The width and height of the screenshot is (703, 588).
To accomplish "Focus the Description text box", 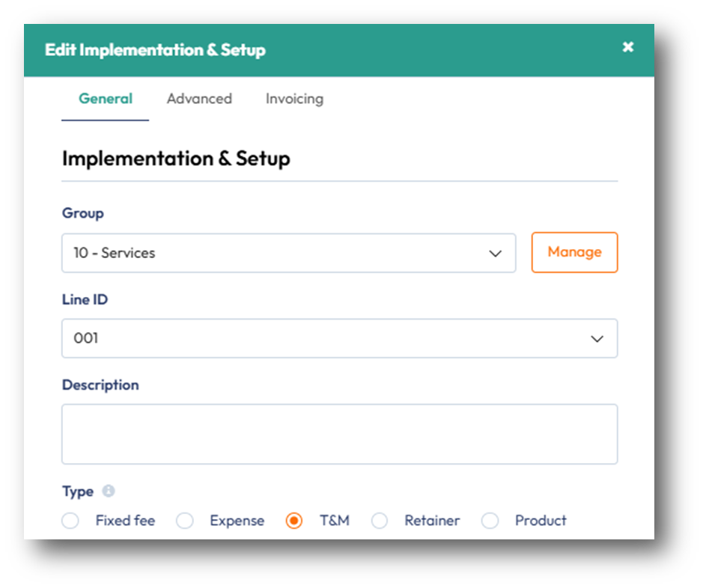I will point(339,434).
